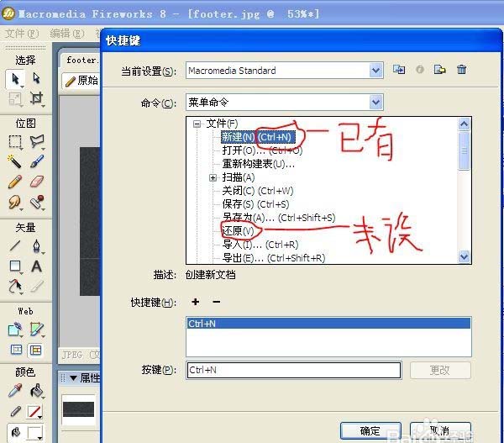Open the stroke color swatch
Image resolution: width=504 pixels, height=443 pixels.
pos(34,412)
